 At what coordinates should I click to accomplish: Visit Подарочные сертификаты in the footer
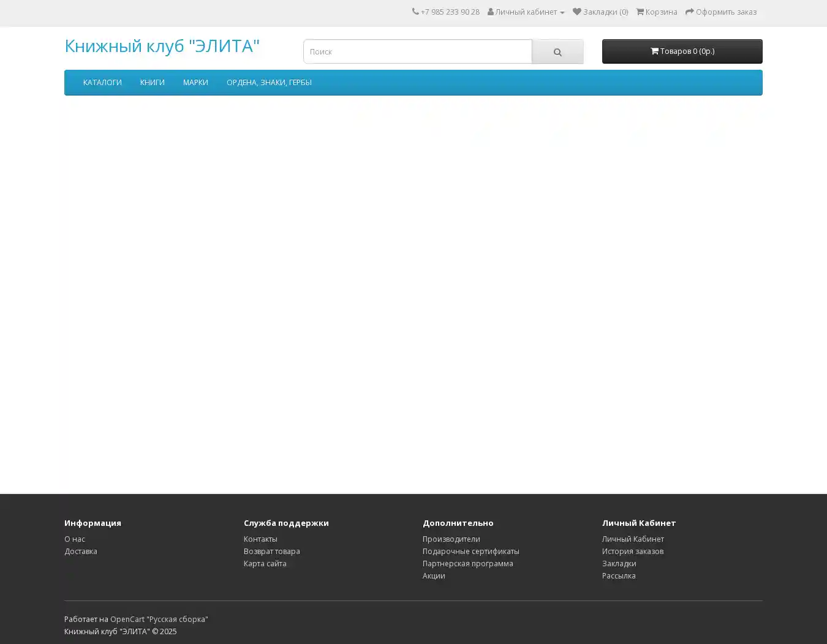click(470, 552)
